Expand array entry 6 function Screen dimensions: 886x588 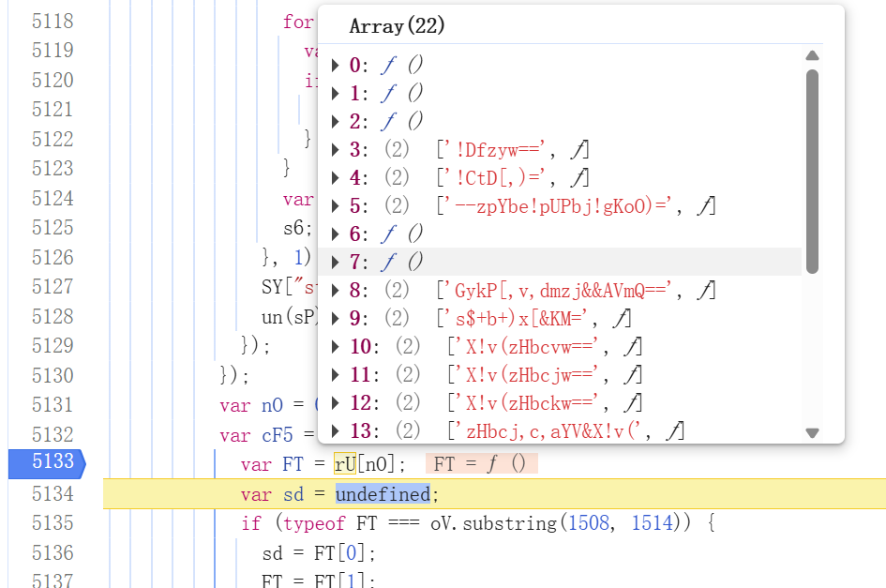[336, 234]
